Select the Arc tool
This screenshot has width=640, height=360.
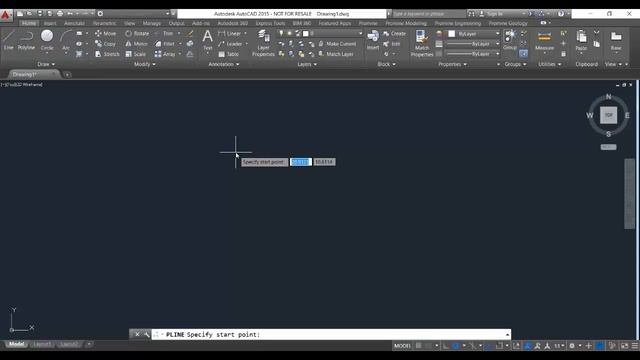coord(66,40)
